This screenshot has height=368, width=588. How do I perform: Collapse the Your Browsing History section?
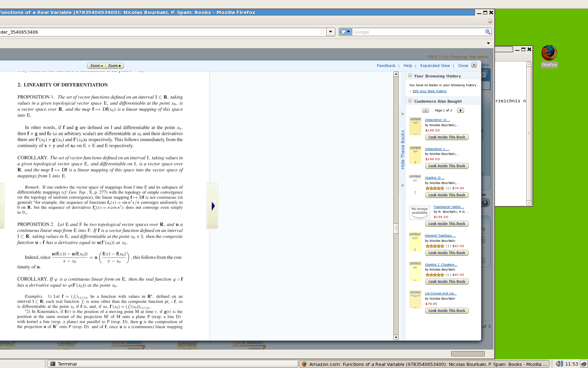click(x=410, y=76)
